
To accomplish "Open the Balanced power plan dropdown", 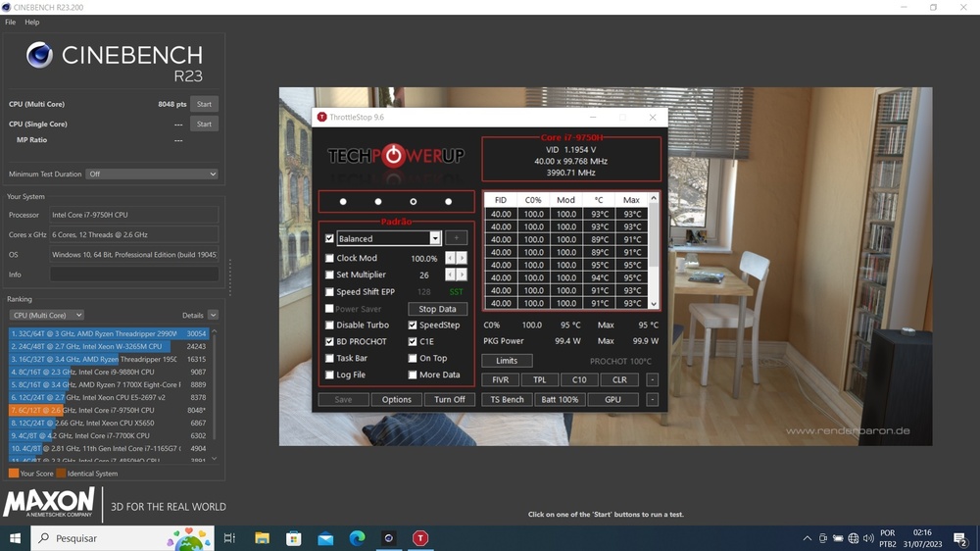I will tap(435, 238).
